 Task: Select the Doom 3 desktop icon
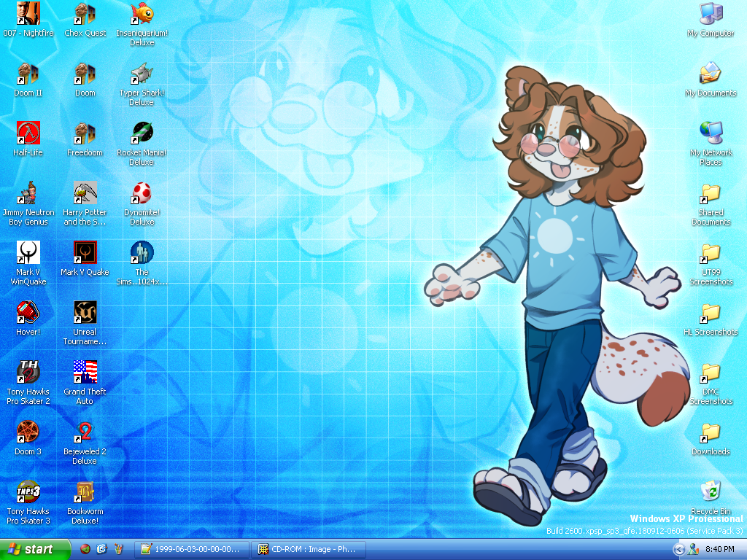28,432
